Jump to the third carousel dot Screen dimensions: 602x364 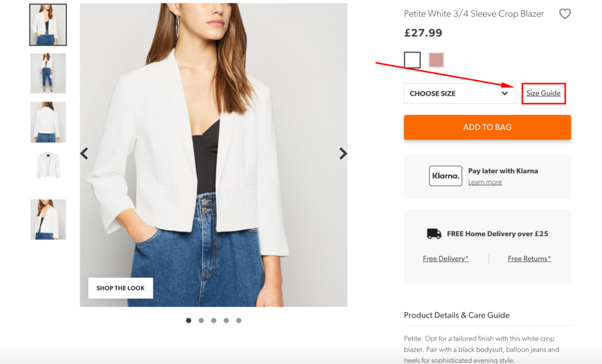pos(214,321)
